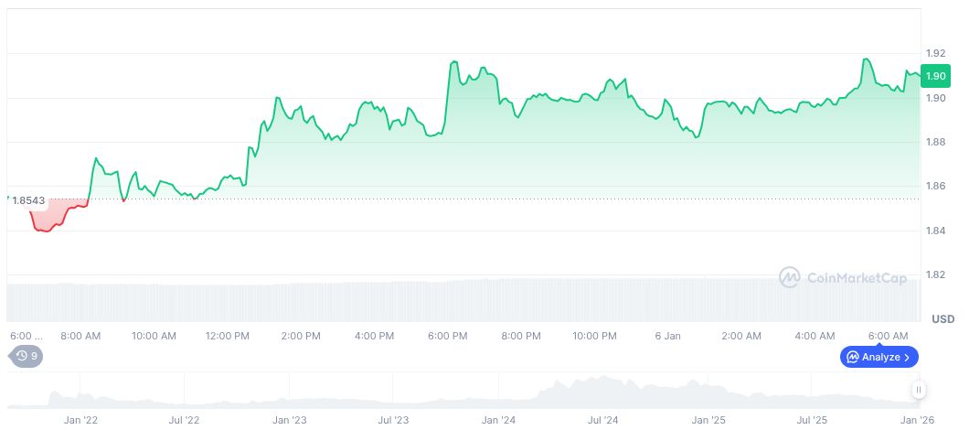Select Jan '25 on the overview timeline
980x430 pixels.
click(x=708, y=420)
